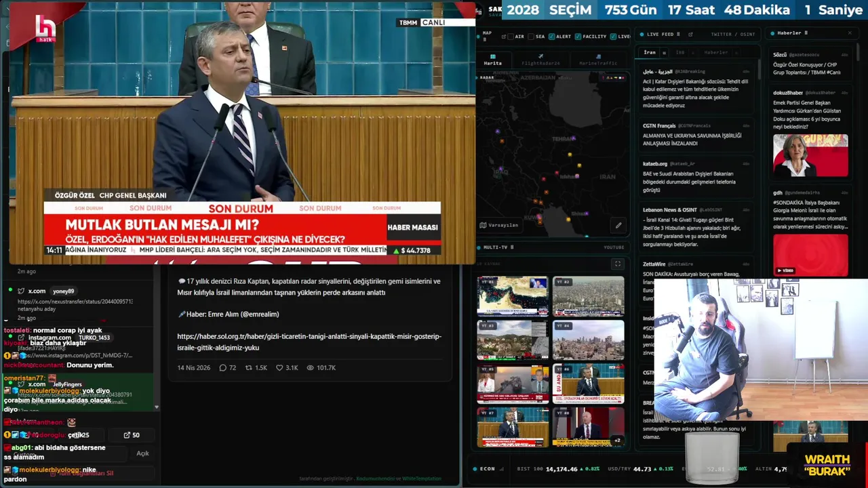868x488 pixels.
Task: Pop out the LIVE FEED panel
Action: [x=690, y=34]
